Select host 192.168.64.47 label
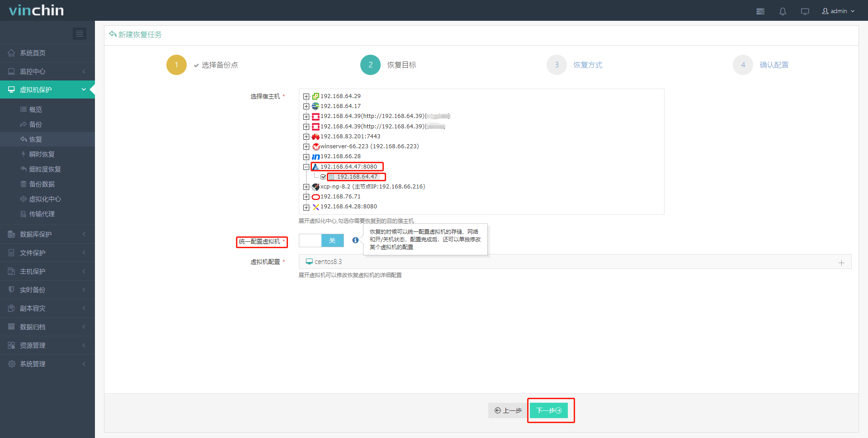 357,177
